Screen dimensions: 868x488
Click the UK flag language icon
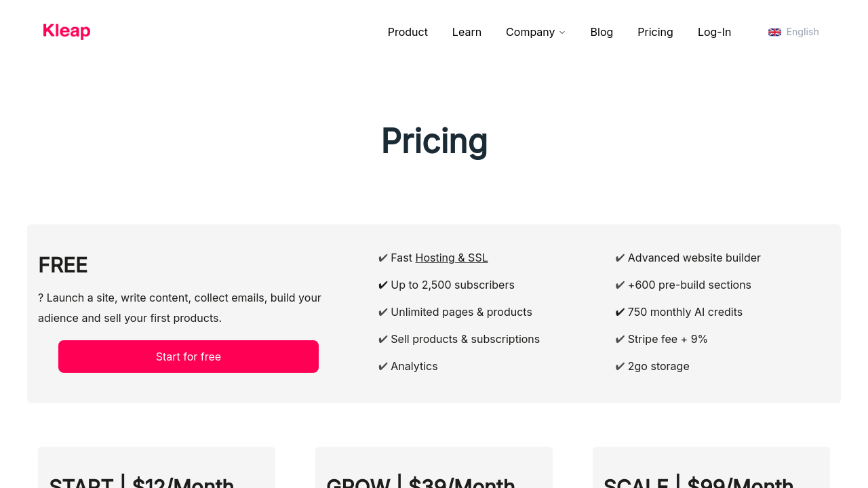click(x=774, y=32)
